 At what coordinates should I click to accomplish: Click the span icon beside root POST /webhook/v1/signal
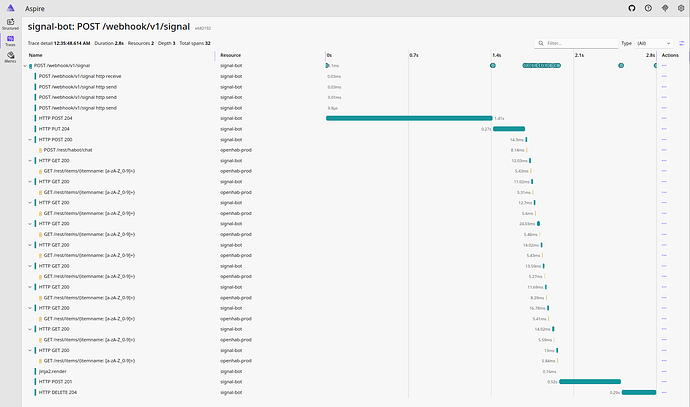pyautogui.click(x=30, y=66)
